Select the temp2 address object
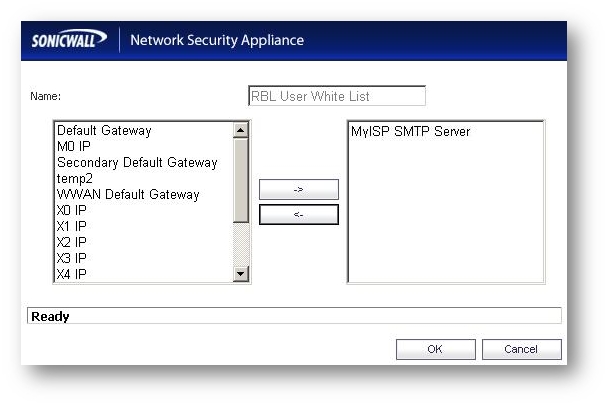 click(x=75, y=179)
